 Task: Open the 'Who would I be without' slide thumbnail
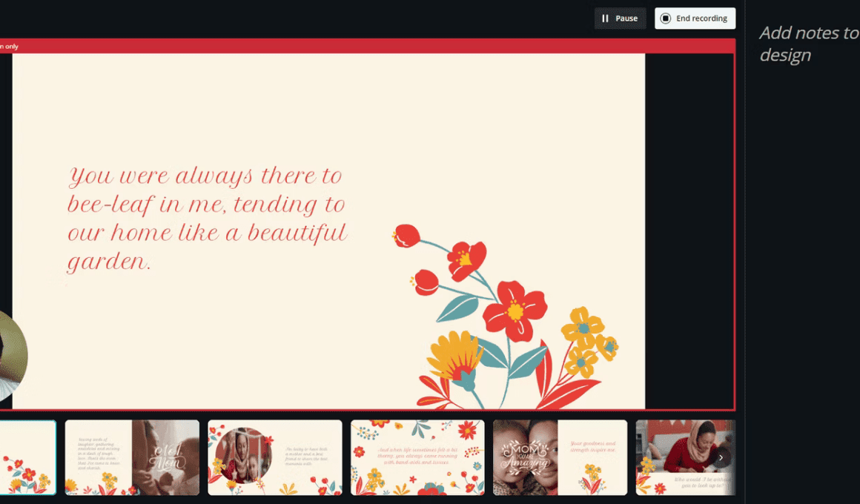coord(686,457)
